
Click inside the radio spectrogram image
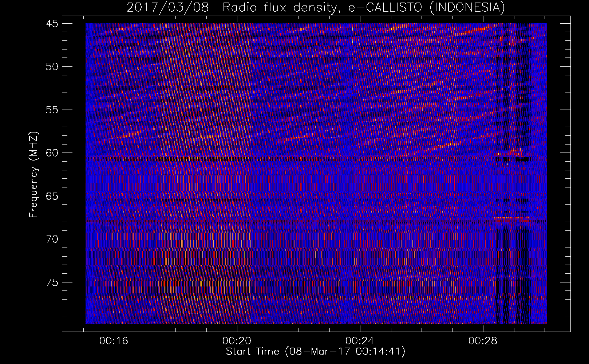click(316, 174)
